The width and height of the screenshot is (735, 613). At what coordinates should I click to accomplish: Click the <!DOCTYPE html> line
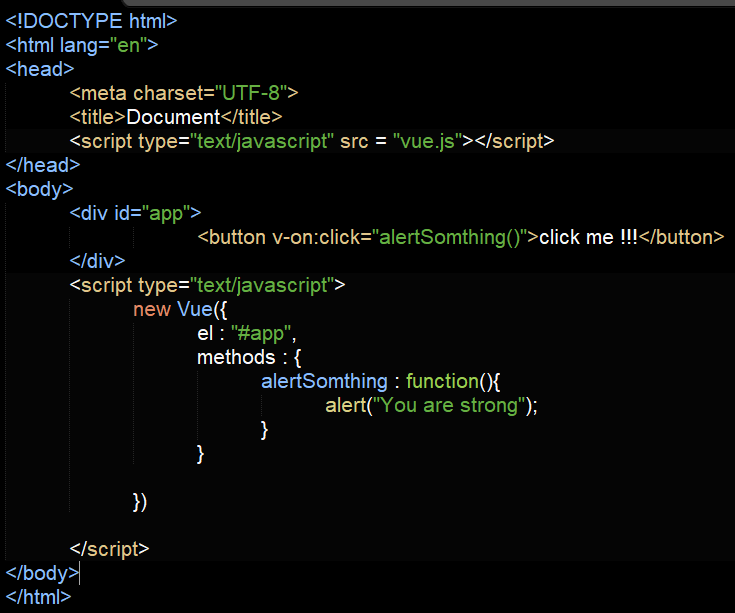91,21
